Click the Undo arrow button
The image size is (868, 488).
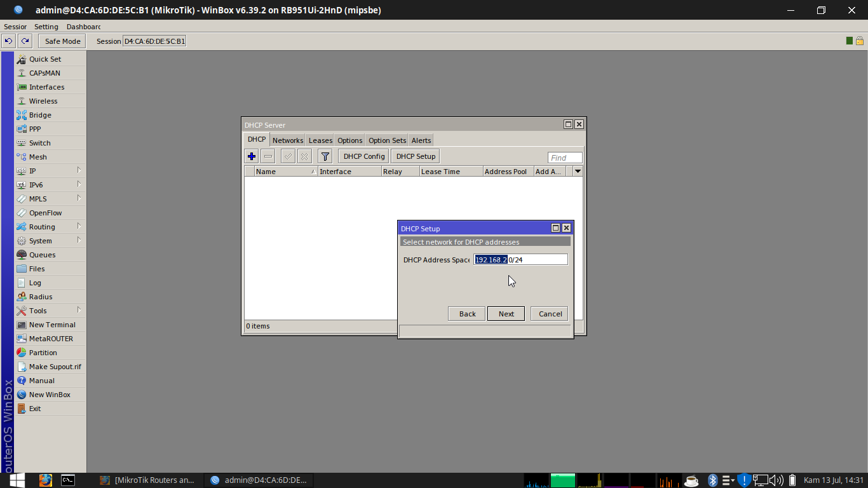8,41
